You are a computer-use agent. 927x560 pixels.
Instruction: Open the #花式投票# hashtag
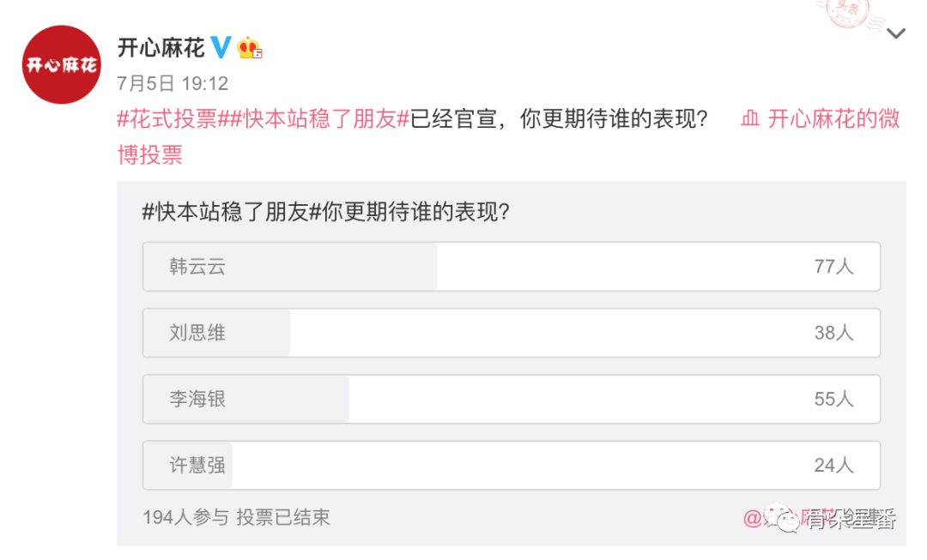tap(167, 119)
